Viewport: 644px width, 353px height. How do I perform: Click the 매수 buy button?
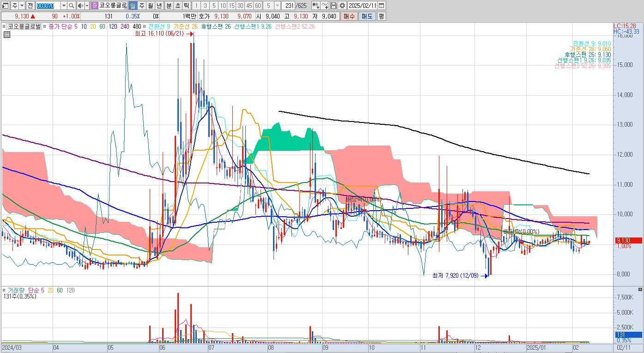point(349,16)
